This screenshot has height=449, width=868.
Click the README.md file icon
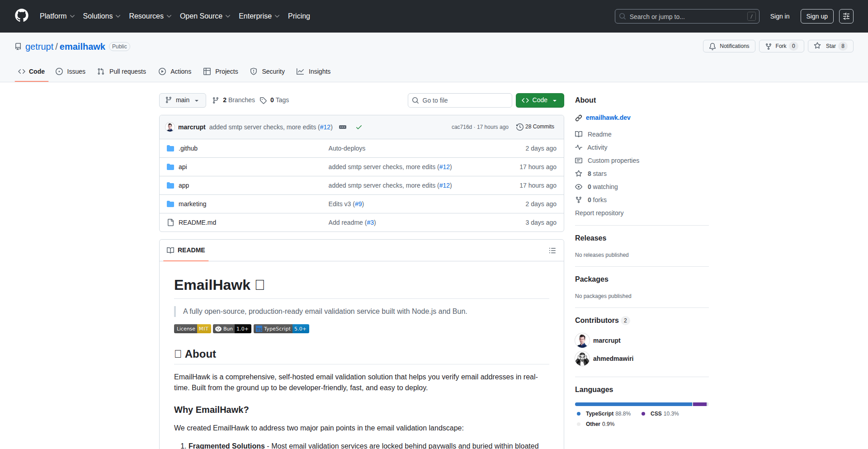[x=170, y=222]
